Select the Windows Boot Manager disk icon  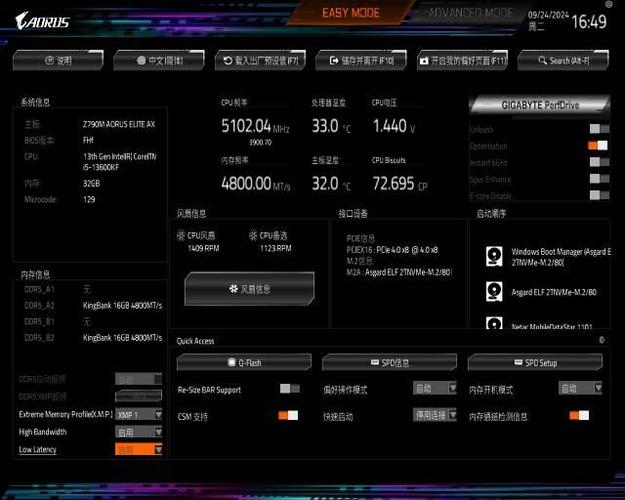click(x=494, y=256)
